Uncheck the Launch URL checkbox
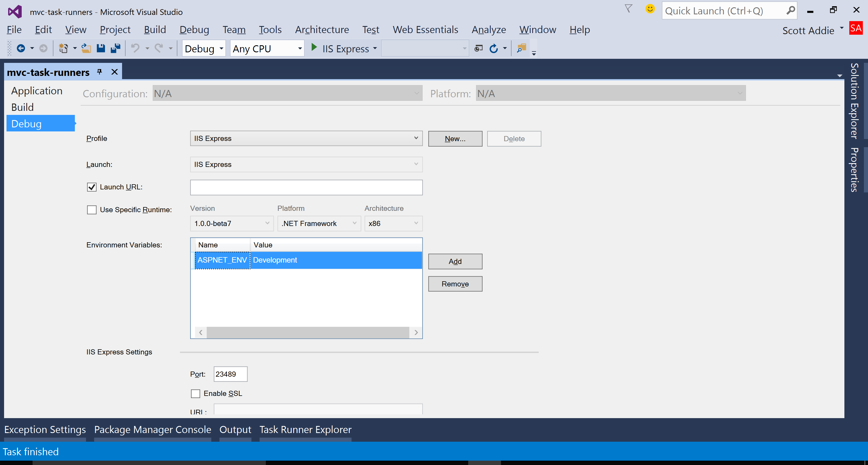Screen dimensions: 868x465 (92, 187)
